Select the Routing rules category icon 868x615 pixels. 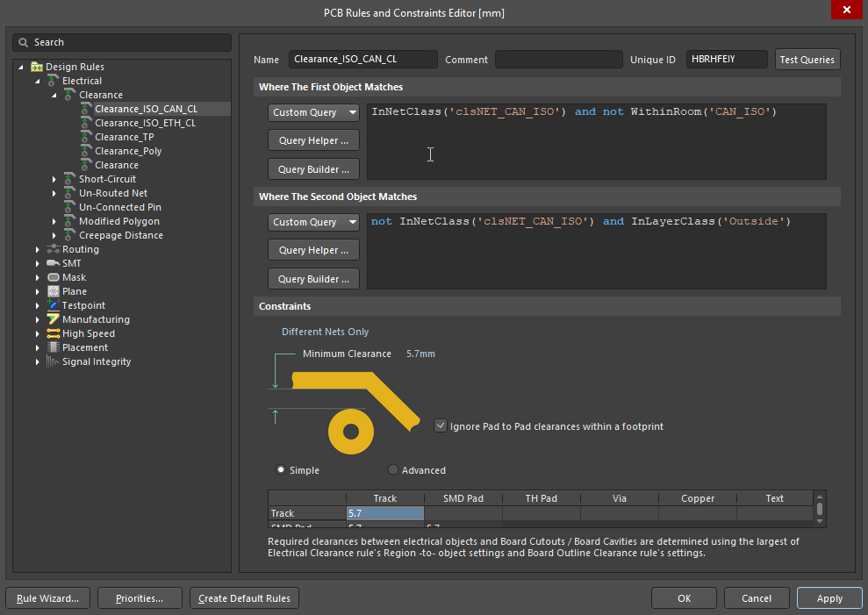coord(53,249)
